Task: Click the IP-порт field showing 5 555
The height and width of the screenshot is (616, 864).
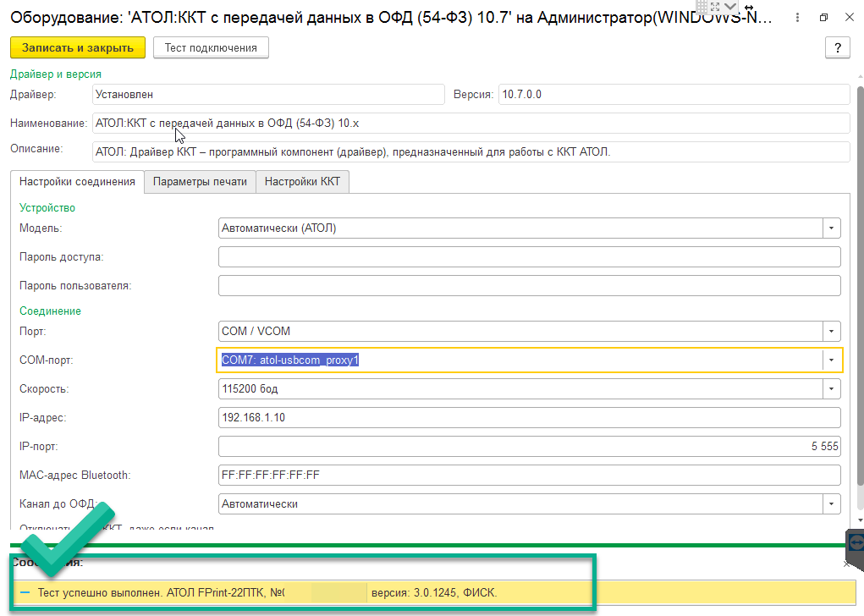Action: (x=530, y=446)
